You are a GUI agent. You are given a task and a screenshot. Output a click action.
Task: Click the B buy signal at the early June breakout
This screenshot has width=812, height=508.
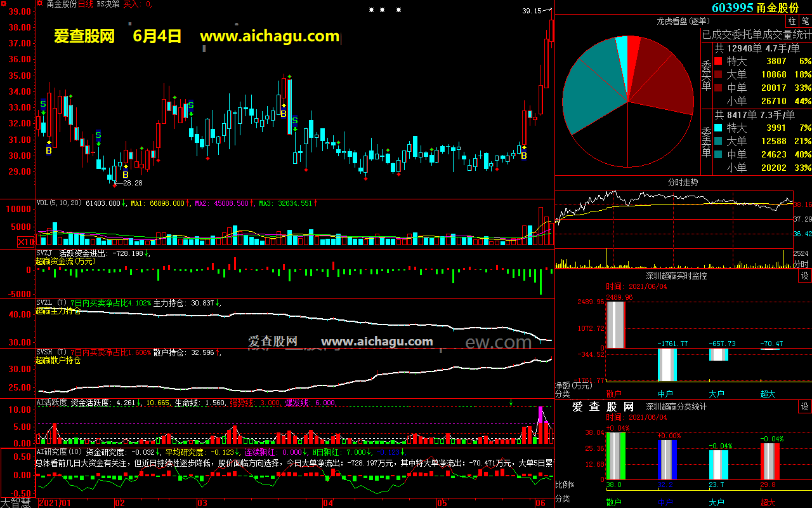click(524, 156)
